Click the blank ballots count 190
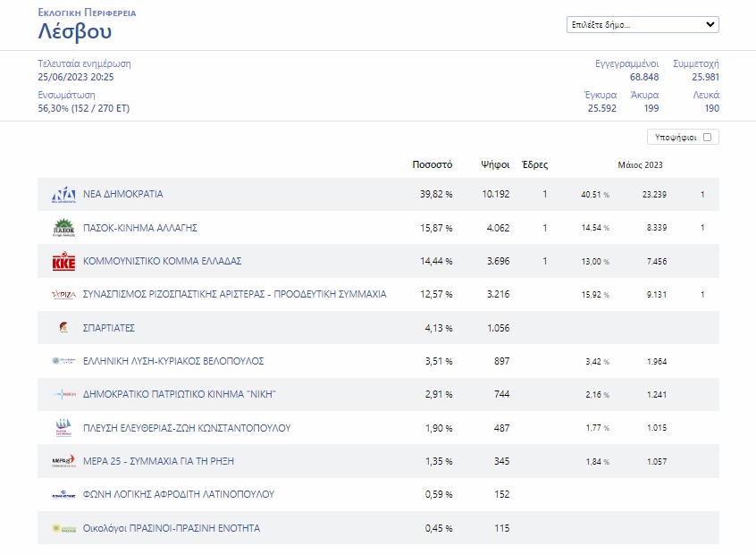 711,108
